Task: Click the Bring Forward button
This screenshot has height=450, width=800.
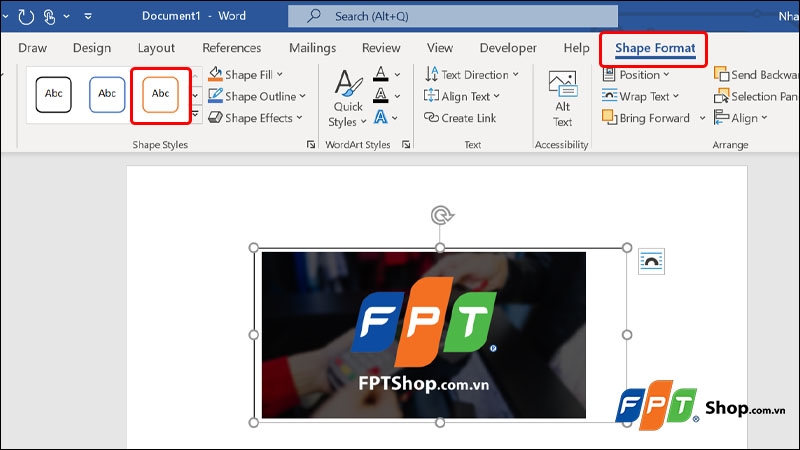Action: coord(646,118)
